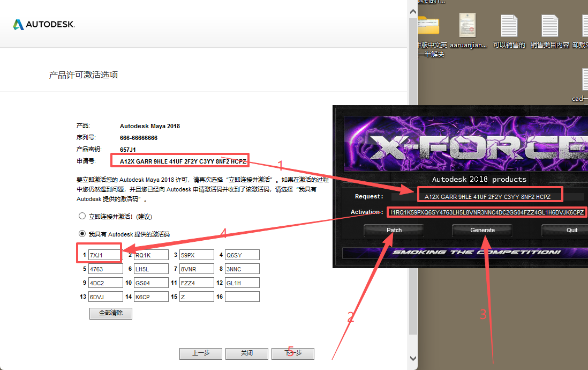Screen dimensions: 588x370
Task: Click activation code field 15 containing Z
Action: tap(197, 297)
